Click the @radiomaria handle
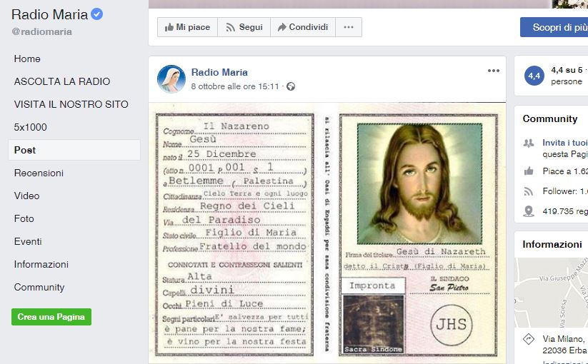 tap(41, 32)
